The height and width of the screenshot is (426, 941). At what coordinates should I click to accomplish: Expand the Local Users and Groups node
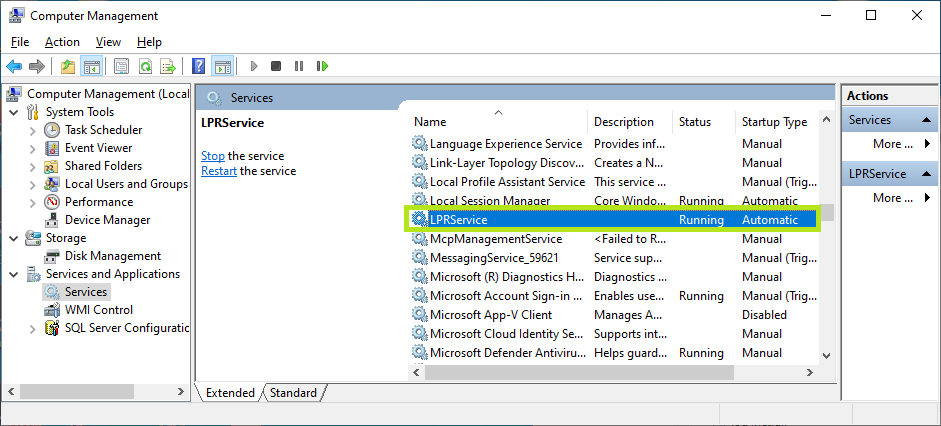pos(33,184)
